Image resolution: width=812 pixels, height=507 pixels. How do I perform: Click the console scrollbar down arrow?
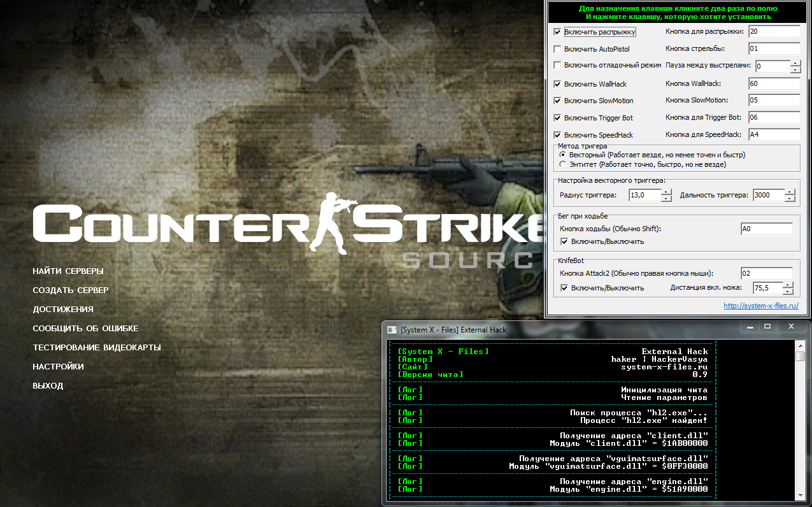coord(801,496)
